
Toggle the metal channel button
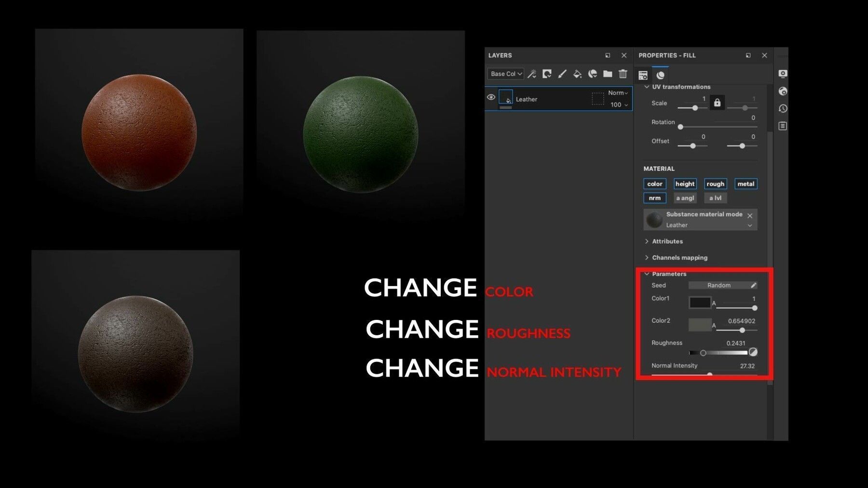[x=746, y=184]
